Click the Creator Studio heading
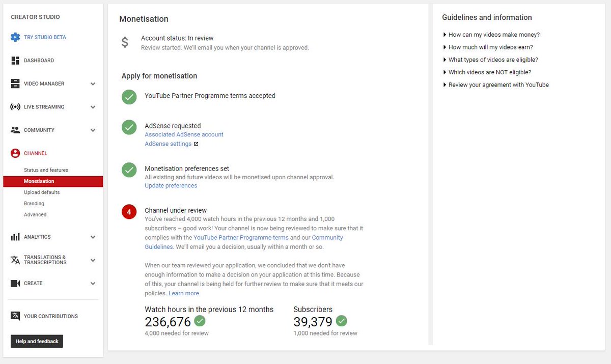Image resolution: width=611 pixels, height=364 pixels. pyautogui.click(x=35, y=17)
